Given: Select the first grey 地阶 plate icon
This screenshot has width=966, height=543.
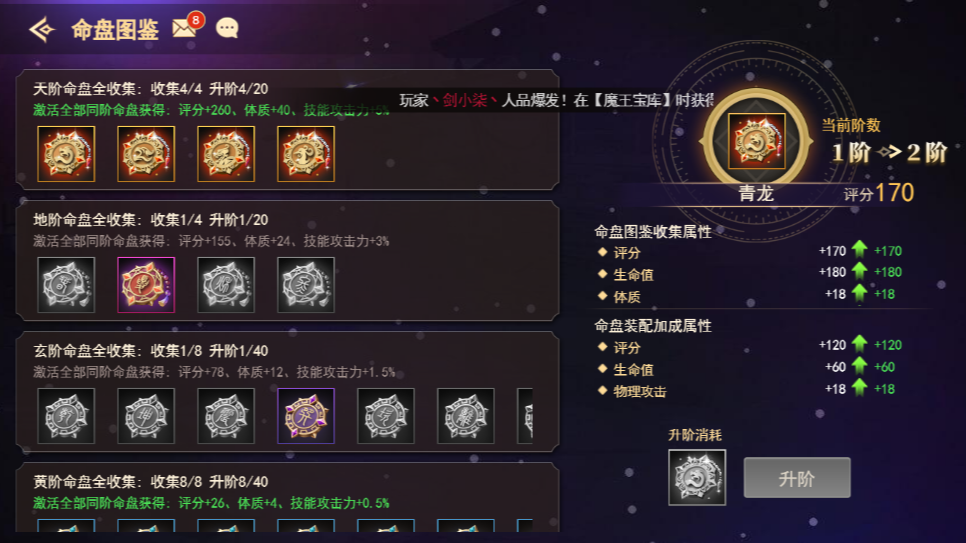Looking at the screenshot, I should point(66,285).
